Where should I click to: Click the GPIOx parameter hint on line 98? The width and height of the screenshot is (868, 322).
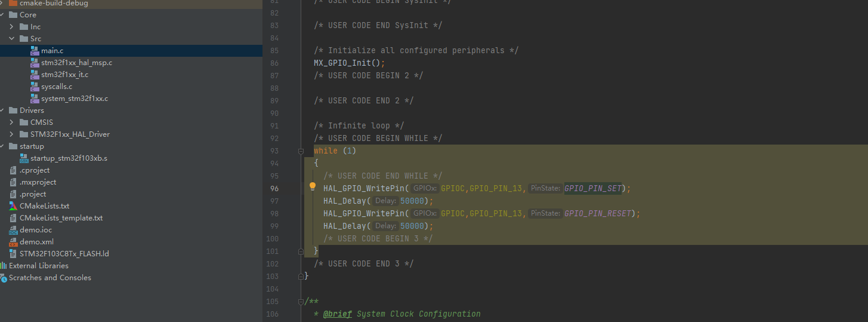pos(425,213)
